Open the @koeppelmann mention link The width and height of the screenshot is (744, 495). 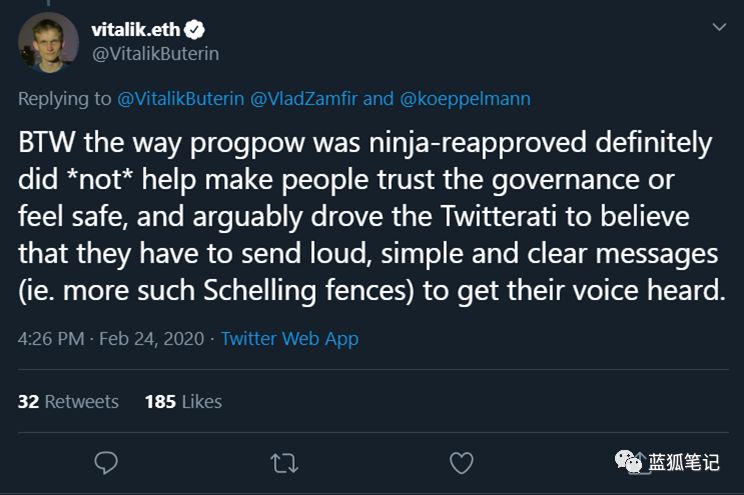click(x=465, y=98)
